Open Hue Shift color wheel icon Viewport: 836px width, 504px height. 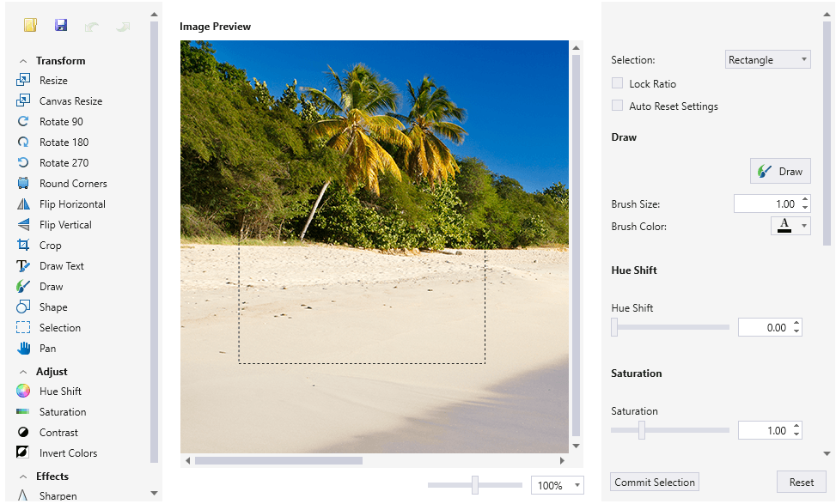click(23, 391)
